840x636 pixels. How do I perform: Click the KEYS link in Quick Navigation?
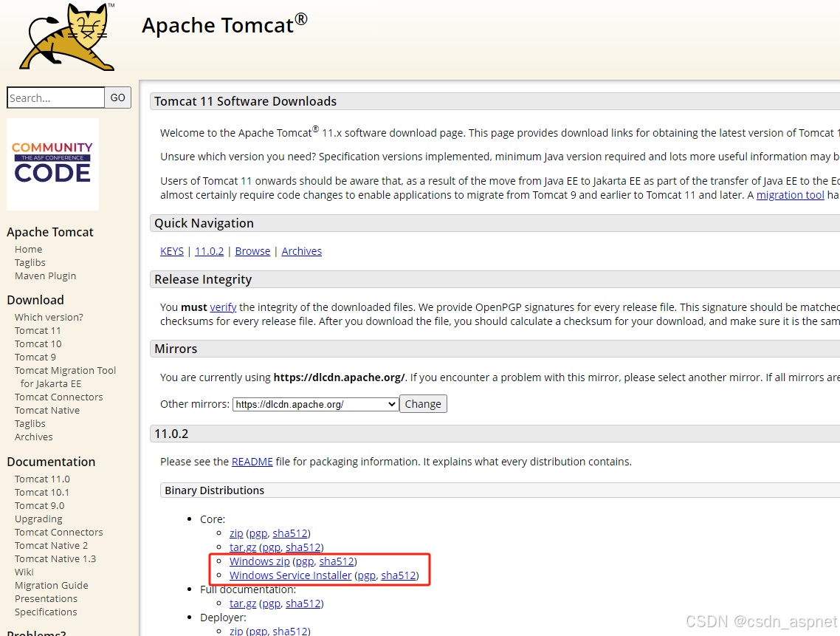click(172, 251)
